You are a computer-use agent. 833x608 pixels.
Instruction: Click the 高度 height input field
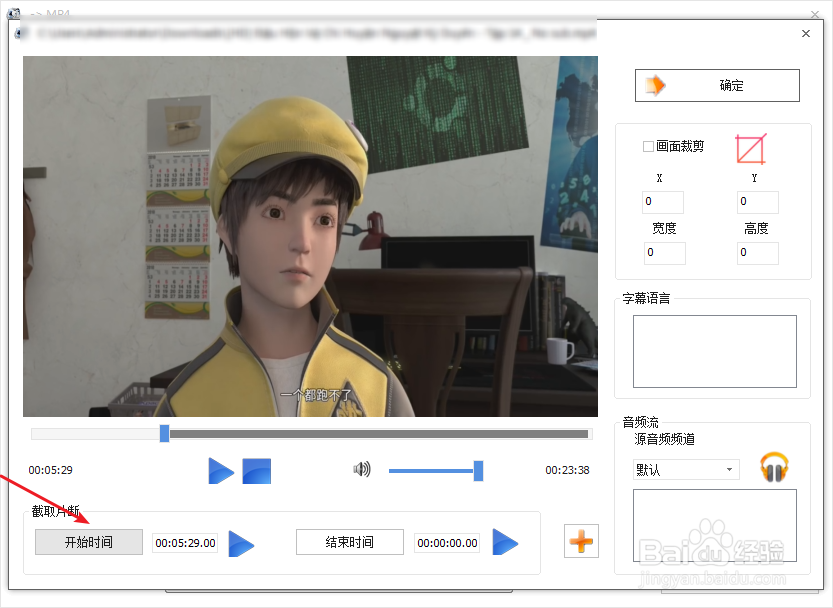758,253
